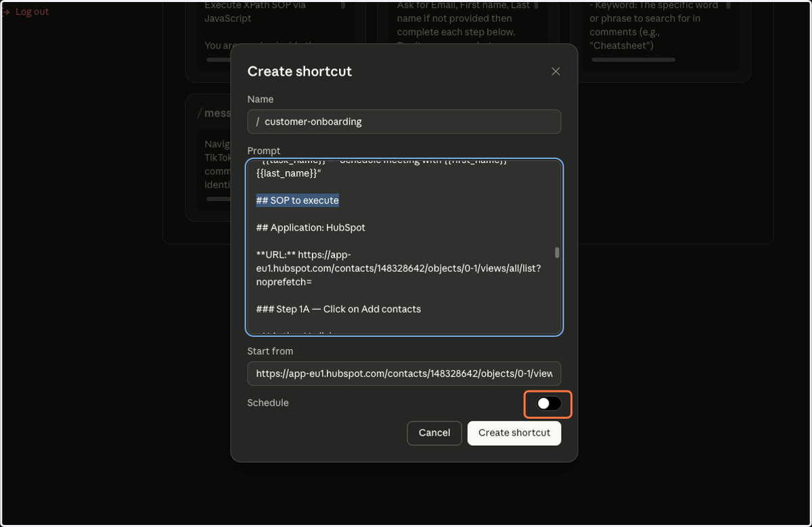Enable the Schedule toggle
The image size is (812, 527).
coord(549,404)
